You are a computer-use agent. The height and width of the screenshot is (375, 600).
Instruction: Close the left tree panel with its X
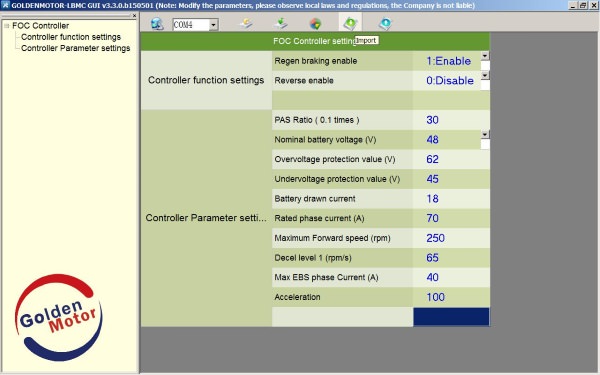pos(134,16)
